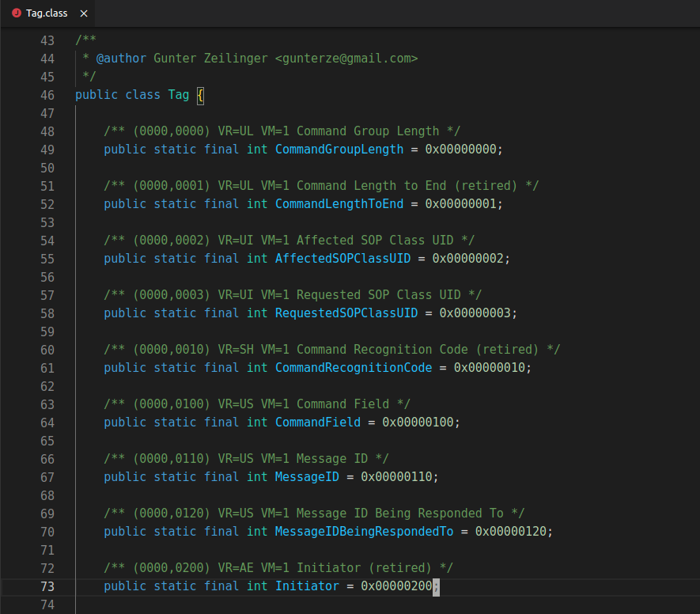700x614 pixels.
Task: Click the value 0x00000001
Action: pos(460,203)
